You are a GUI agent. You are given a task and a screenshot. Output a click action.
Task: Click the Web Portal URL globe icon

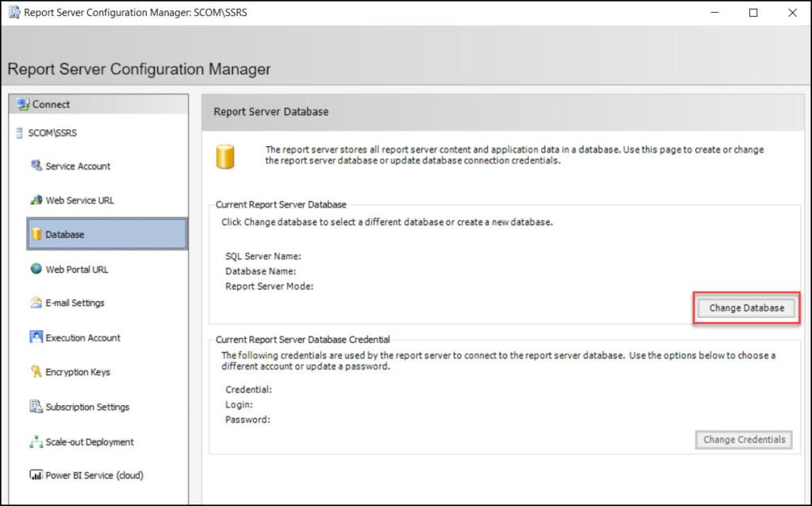coord(36,269)
